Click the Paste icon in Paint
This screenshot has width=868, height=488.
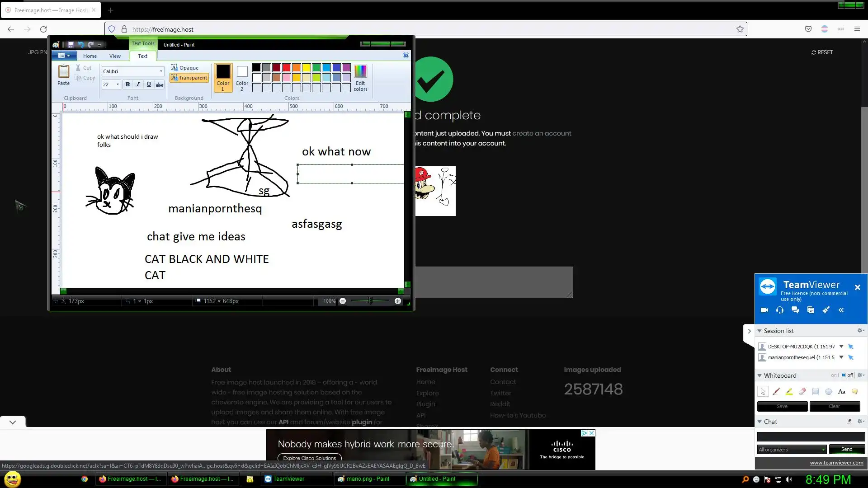coord(63,71)
